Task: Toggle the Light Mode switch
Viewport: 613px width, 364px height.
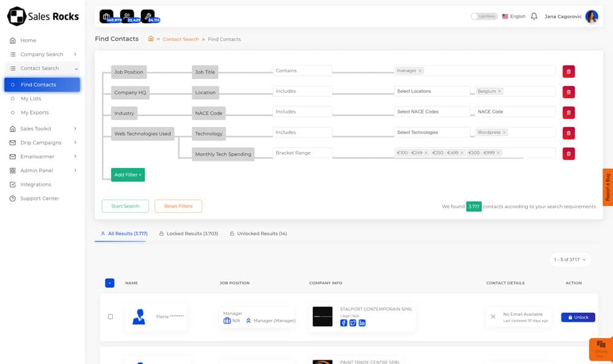Action: pos(484,17)
